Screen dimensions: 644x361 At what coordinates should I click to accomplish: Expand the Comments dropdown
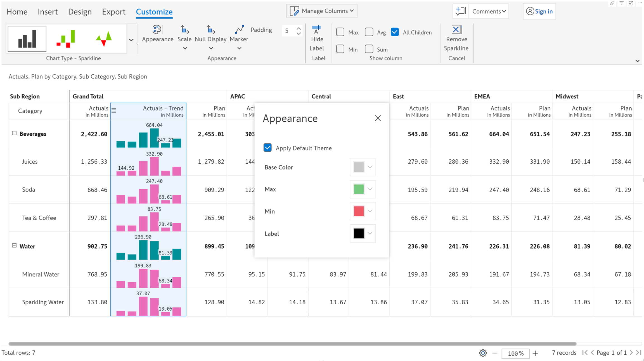click(489, 11)
